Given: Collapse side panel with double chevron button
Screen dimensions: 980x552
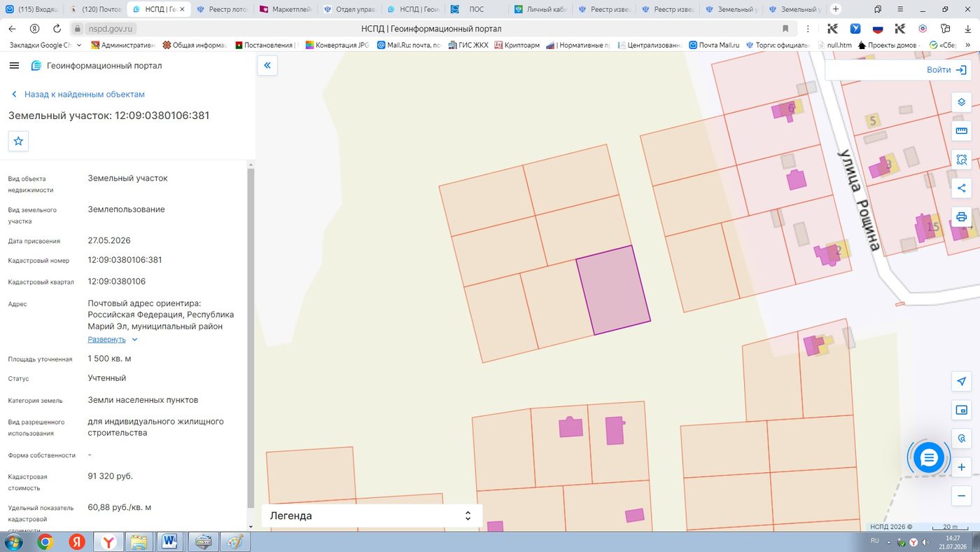Looking at the screenshot, I should tap(267, 66).
